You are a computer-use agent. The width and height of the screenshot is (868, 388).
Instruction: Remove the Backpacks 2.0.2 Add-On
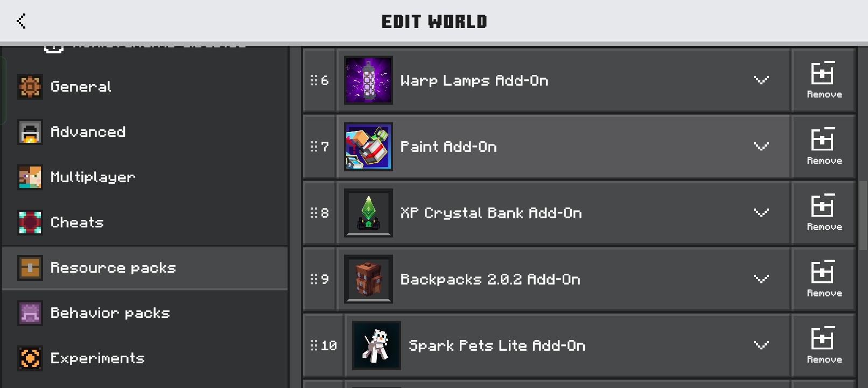823,279
